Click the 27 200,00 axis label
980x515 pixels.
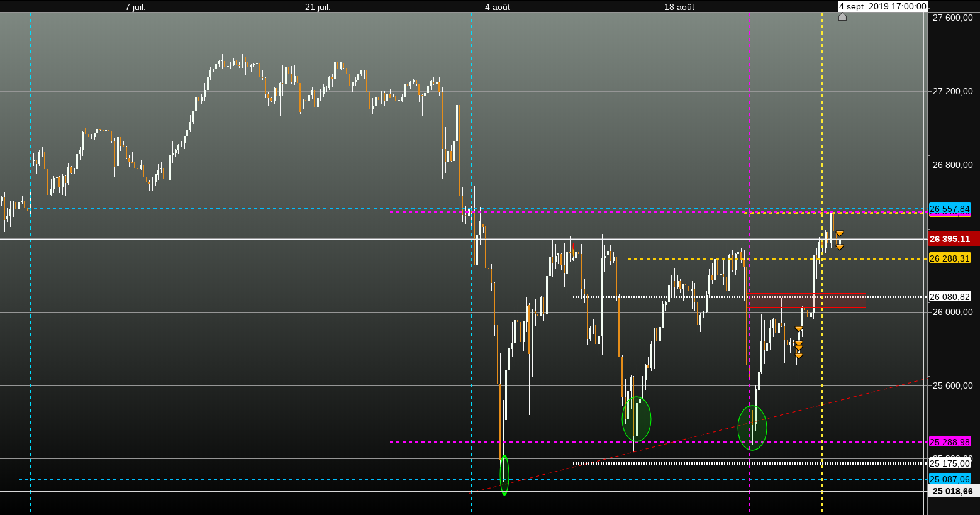[x=952, y=91]
